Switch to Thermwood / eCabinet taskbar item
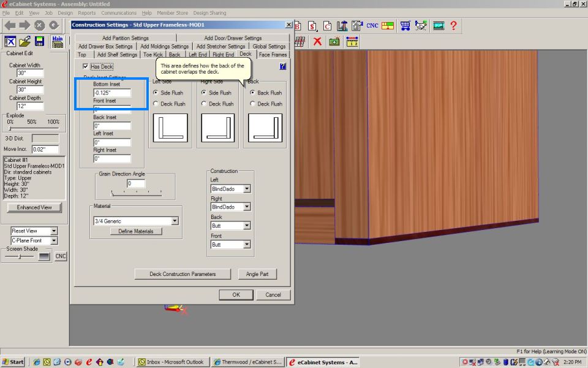 click(247, 362)
